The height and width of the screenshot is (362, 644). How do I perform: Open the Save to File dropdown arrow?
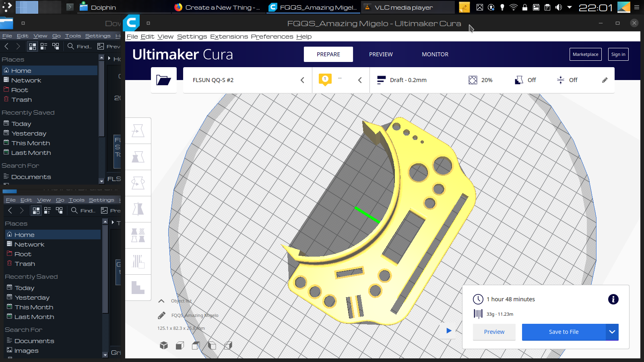click(x=612, y=332)
